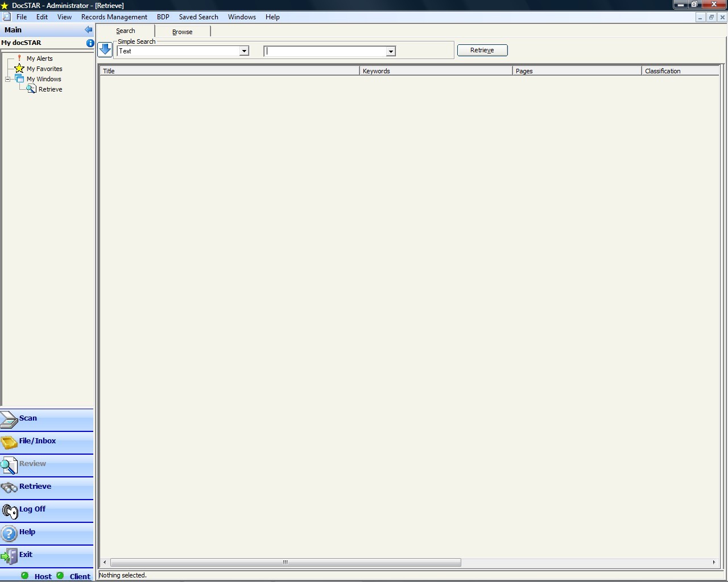Viewport: 728px width, 582px height.
Task: Open the Simple Search Text type dropdown
Action: click(244, 51)
